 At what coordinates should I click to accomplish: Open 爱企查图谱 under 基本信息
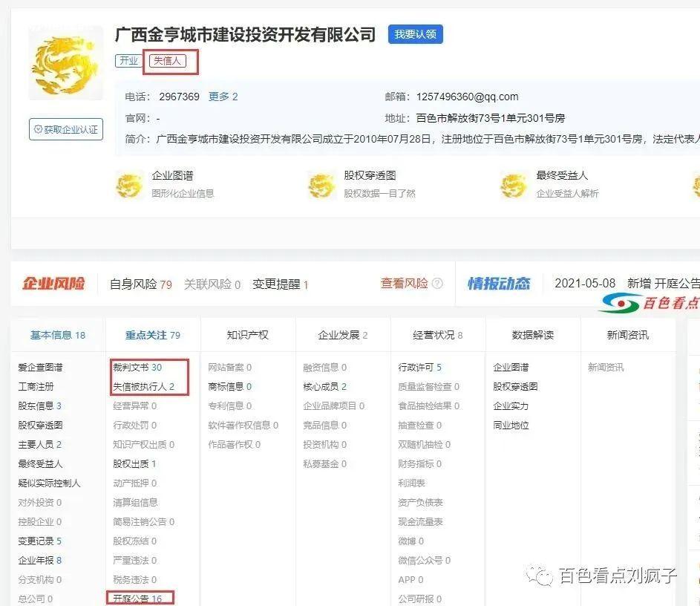pyautogui.click(x=40, y=368)
